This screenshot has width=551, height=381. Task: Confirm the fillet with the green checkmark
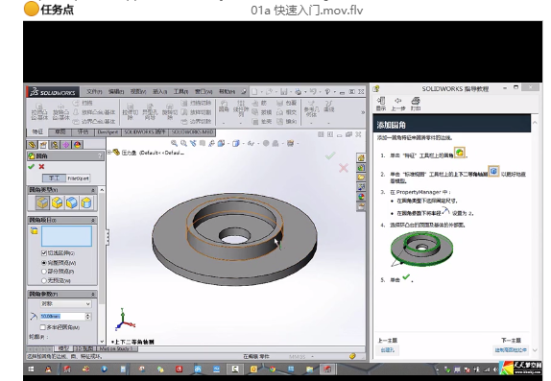pyautogui.click(x=31, y=167)
